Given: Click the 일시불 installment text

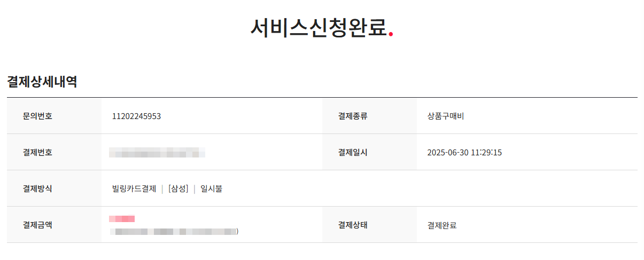Looking at the screenshot, I should tap(211, 188).
